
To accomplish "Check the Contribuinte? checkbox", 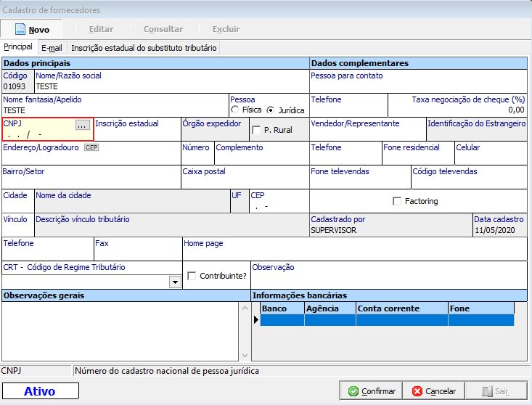I will coord(192,276).
